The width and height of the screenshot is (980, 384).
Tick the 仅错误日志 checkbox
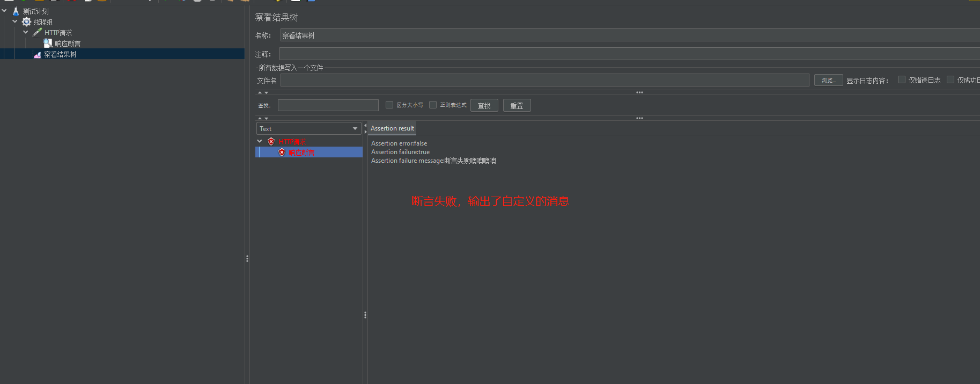pos(902,79)
